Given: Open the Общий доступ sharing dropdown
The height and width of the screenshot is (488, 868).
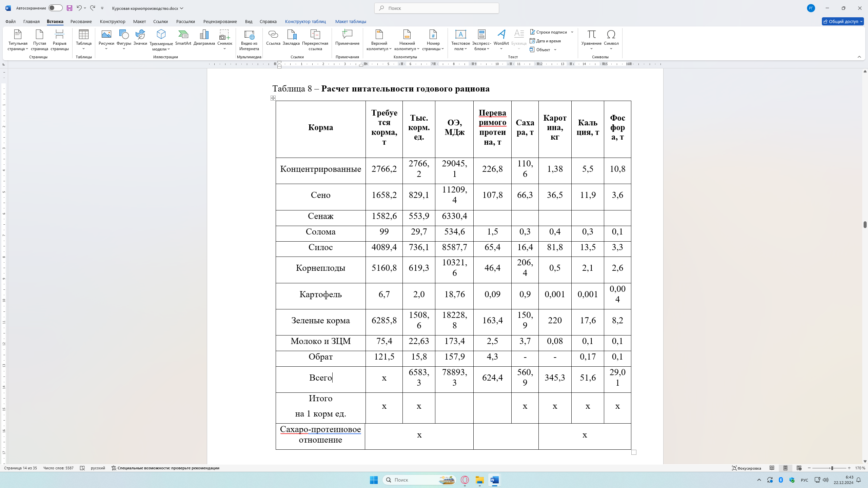Looking at the screenshot, I should 843,21.
